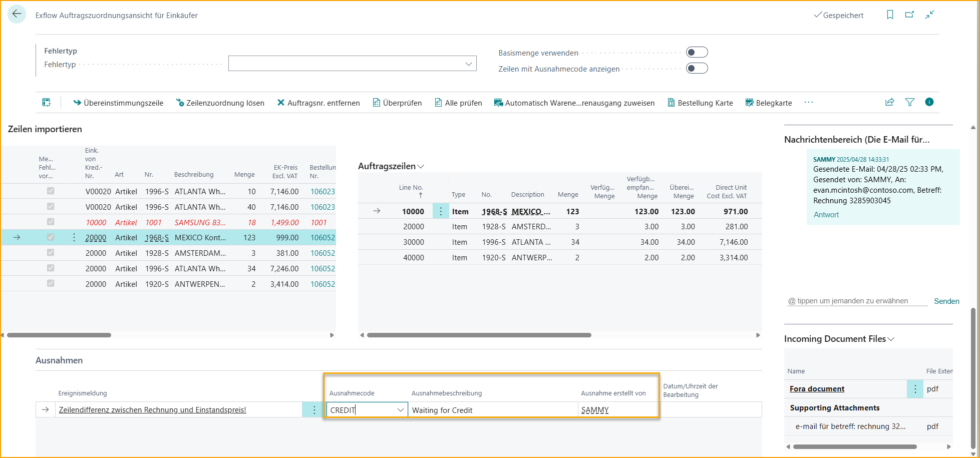Open the Fora document link
This screenshot has width=980, height=458.
click(x=817, y=389)
